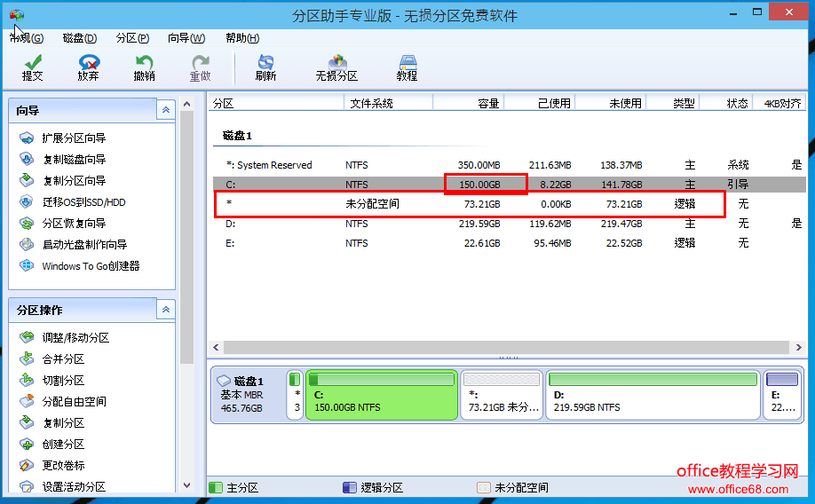Sort by the 分区 column header
The image size is (815, 504).
276,104
